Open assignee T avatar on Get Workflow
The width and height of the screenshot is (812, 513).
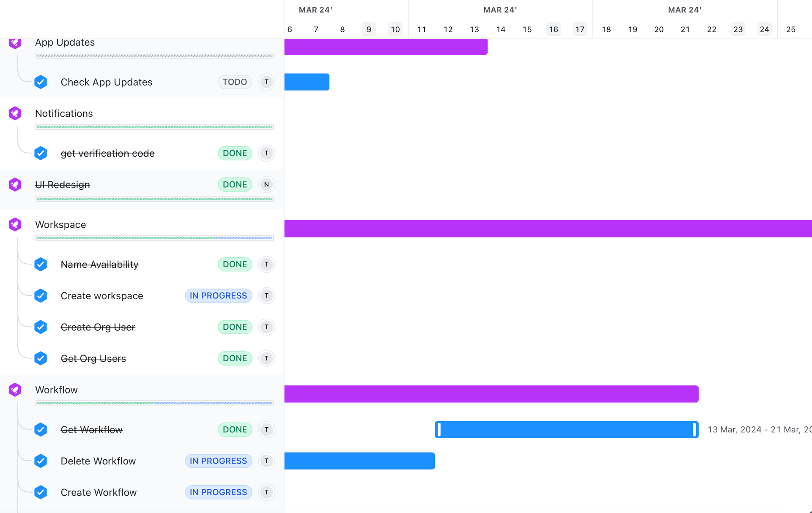(266, 429)
